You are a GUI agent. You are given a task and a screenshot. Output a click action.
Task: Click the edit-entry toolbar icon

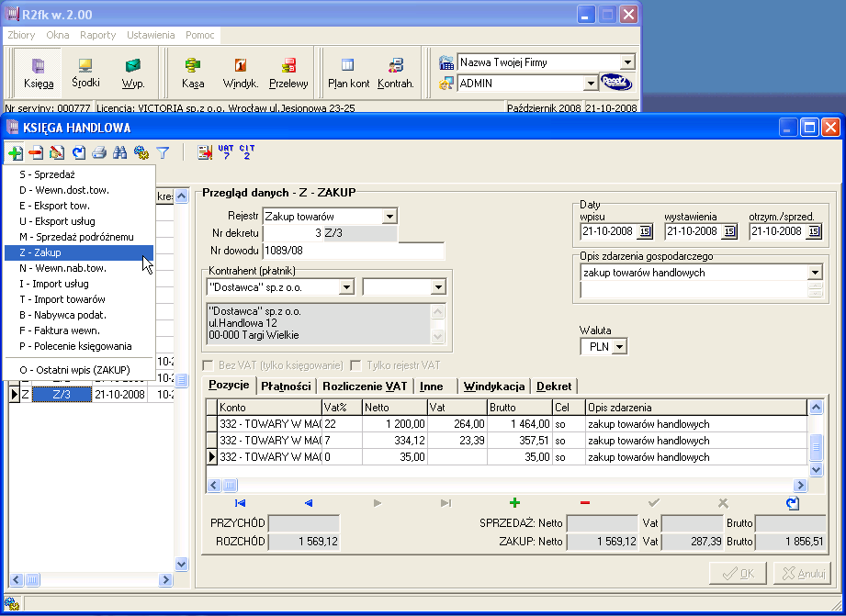(57, 153)
